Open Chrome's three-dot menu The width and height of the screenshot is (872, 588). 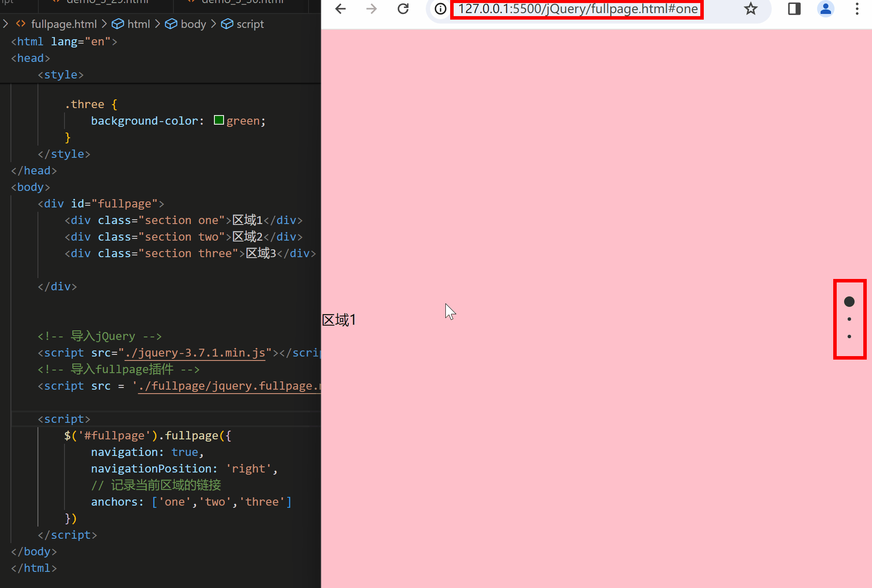click(857, 9)
